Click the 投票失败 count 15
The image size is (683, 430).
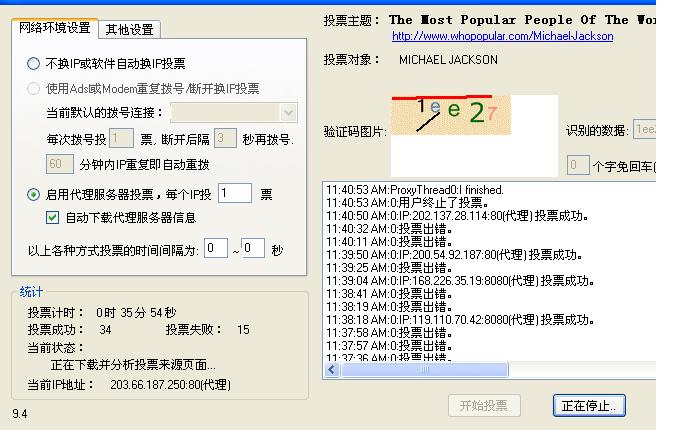tap(243, 330)
